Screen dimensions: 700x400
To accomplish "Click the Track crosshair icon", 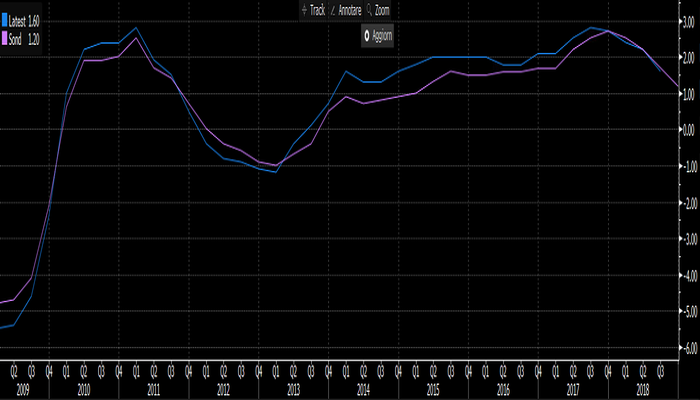I will [303, 9].
